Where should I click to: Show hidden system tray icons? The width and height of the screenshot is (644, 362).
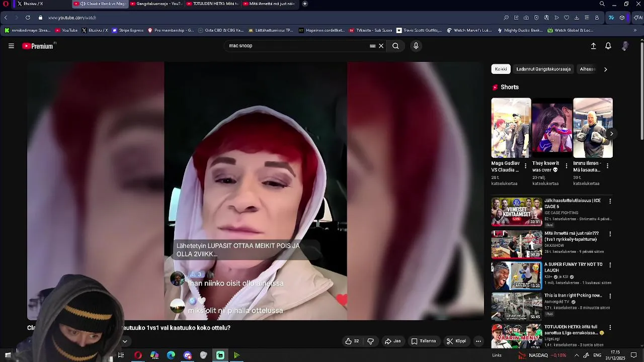(x=577, y=355)
